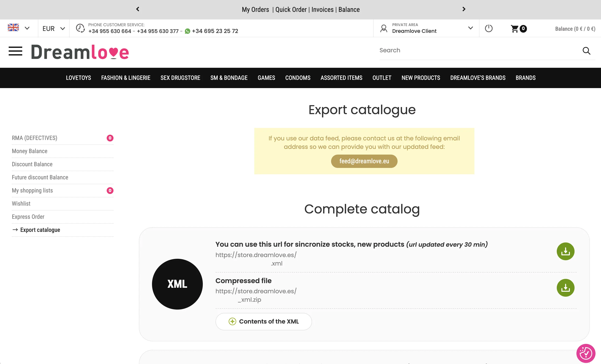This screenshot has width=601, height=364.
Task: Click the store.dreamlove.es .xml url
Action: pos(256,259)
